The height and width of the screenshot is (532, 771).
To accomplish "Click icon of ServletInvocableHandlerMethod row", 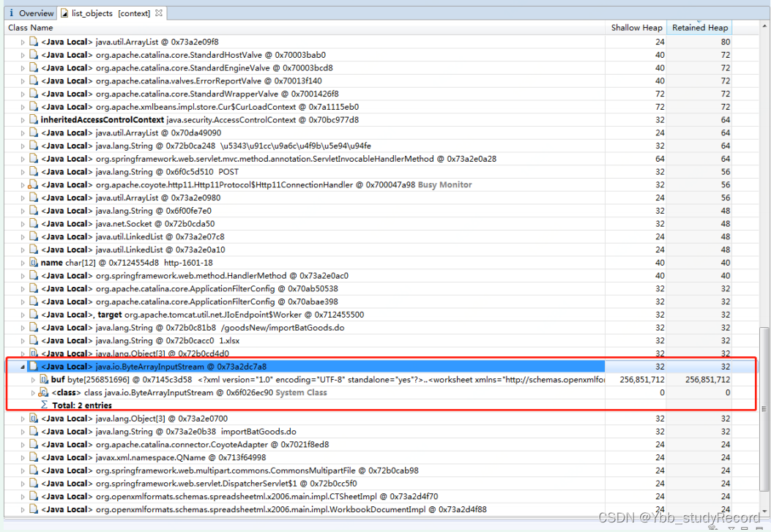I will (34, 159).
